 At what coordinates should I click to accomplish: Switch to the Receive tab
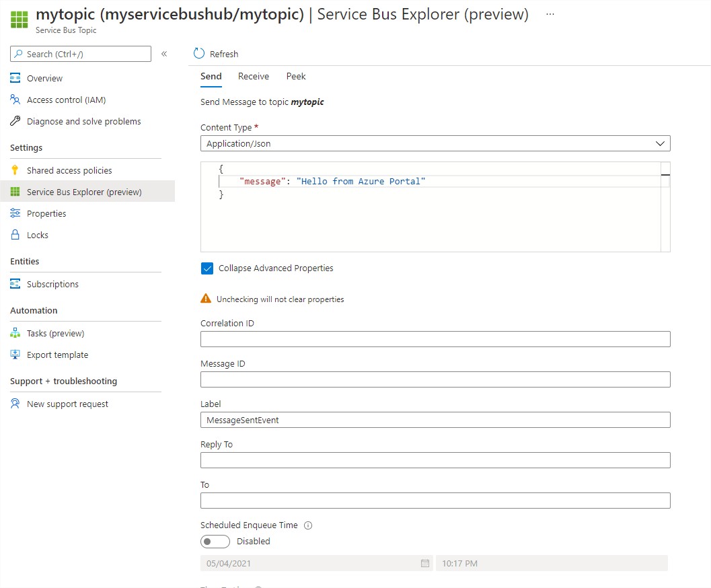254,77
